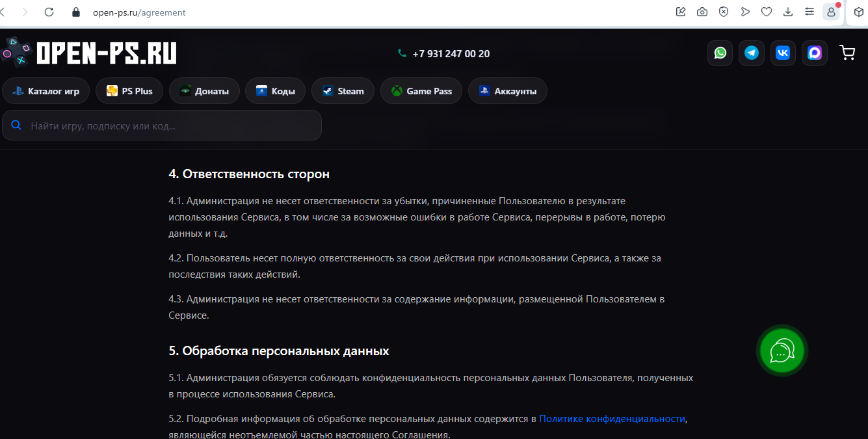Click the heart bookmarks icon in toolbar

(767, 12)
